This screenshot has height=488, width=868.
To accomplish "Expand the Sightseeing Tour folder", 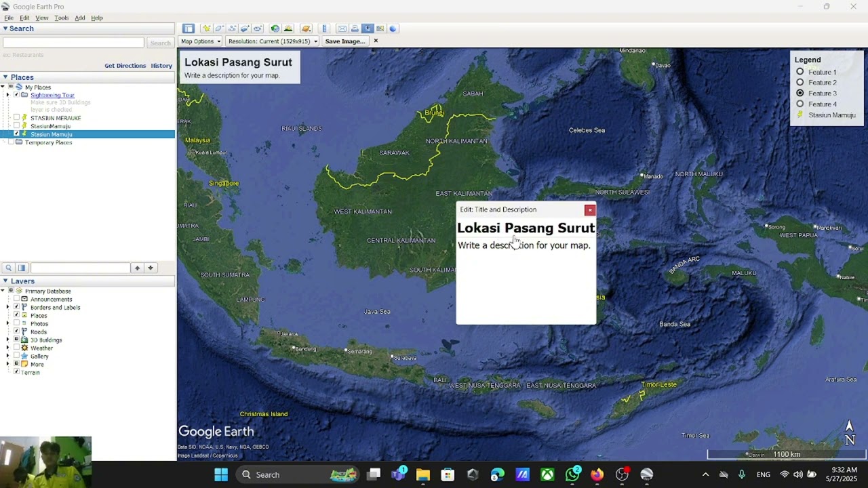I will point(8,95).
